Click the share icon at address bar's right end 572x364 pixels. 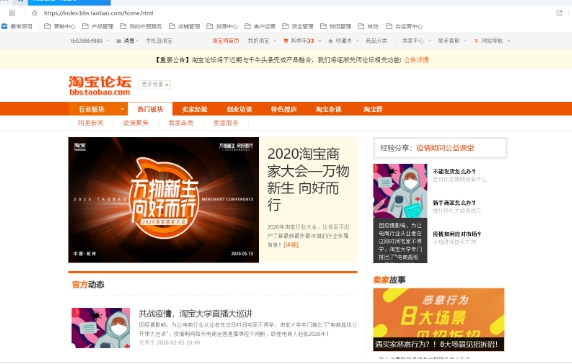point(559,13)
